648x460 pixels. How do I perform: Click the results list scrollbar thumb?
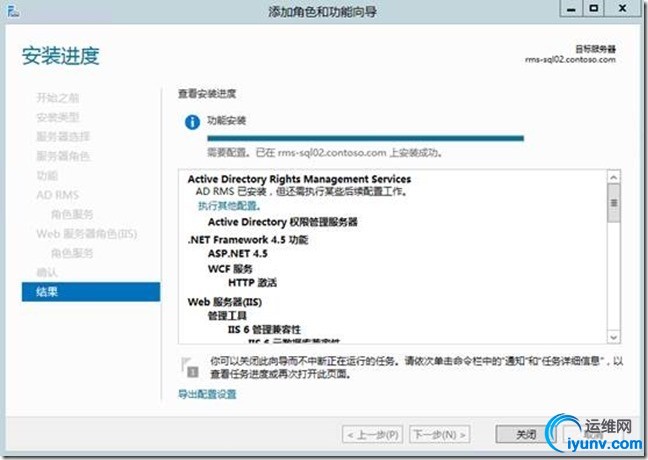(614, 203)
